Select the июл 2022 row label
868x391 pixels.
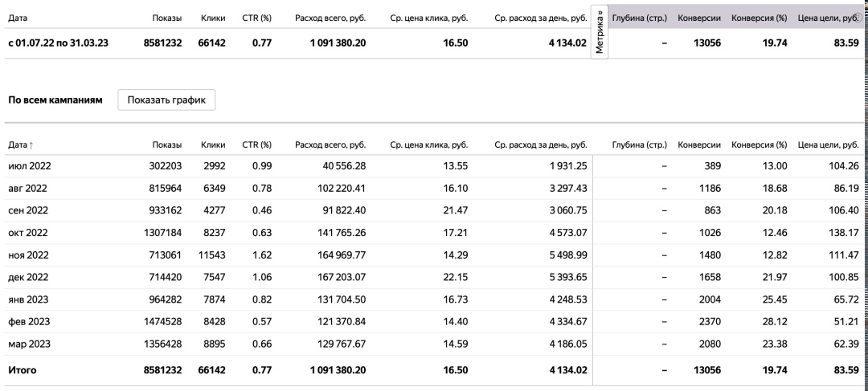[x=28, y=166]
